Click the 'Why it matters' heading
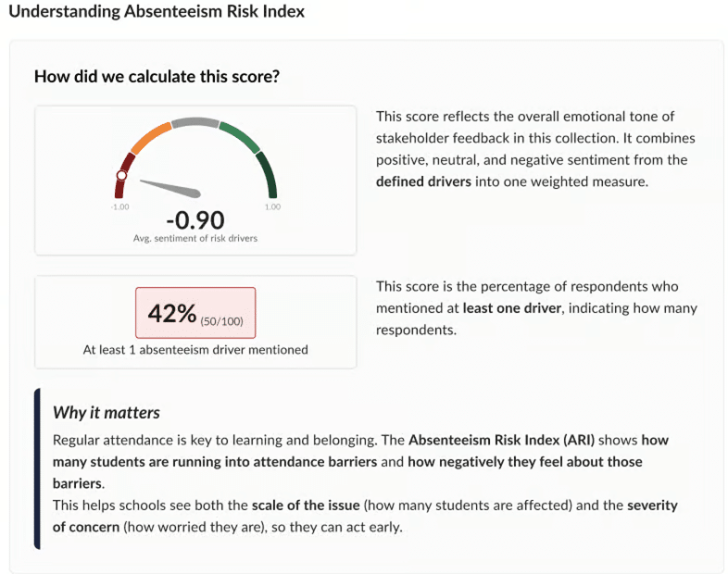The image size is (728, 574). [106, 412]
